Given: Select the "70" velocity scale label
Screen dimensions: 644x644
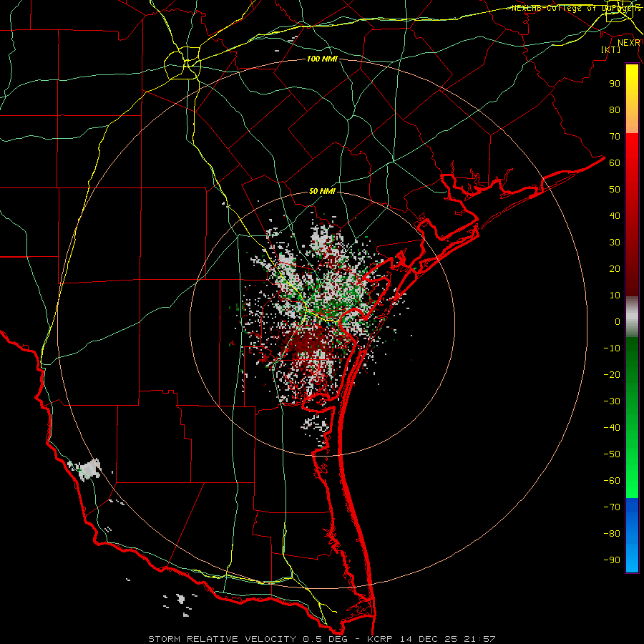Looking at the screenshot, I should [x=615, y=137].
